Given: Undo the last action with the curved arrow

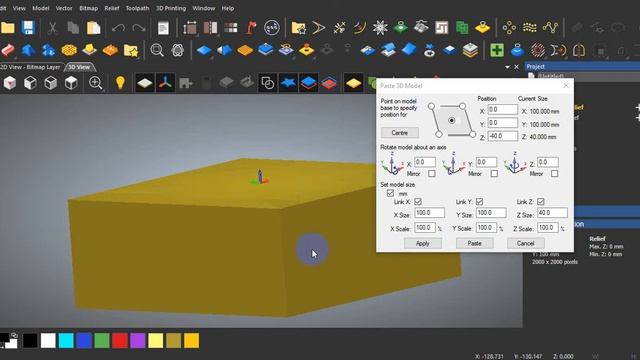Looking at the screenshot, I should (x=118, y=28).
